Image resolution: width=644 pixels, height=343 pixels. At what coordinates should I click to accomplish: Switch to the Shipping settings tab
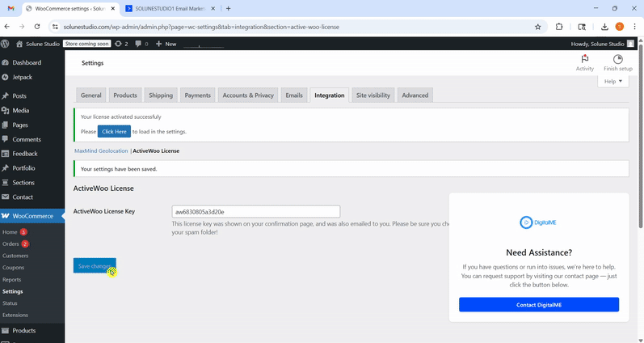[x=161, y=95]
